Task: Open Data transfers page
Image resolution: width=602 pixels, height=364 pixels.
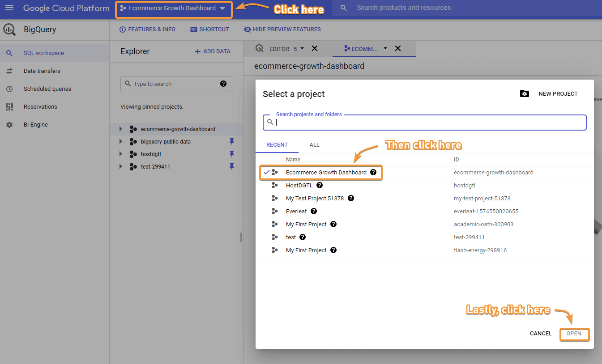Action: tap(55, 71)
